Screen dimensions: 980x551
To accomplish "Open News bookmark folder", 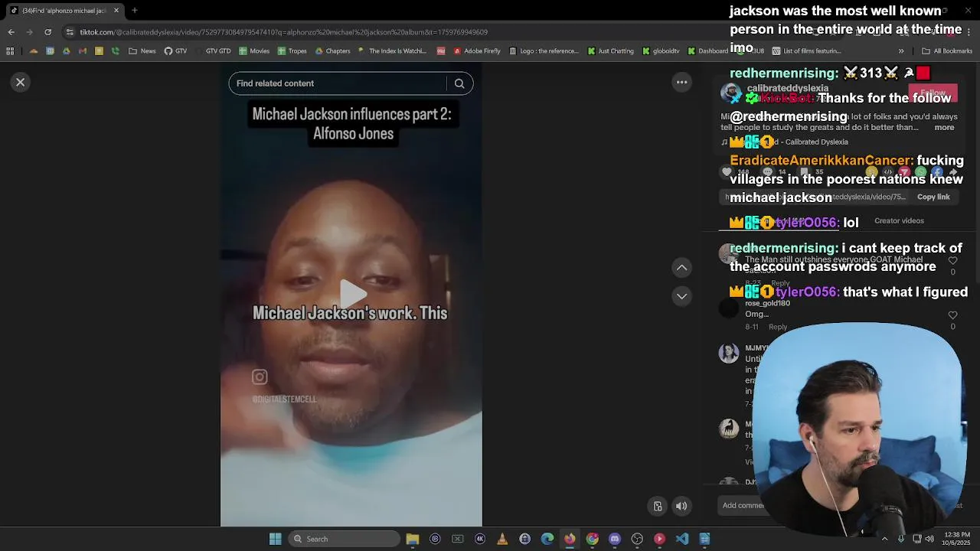I will (x=142, y=51).
